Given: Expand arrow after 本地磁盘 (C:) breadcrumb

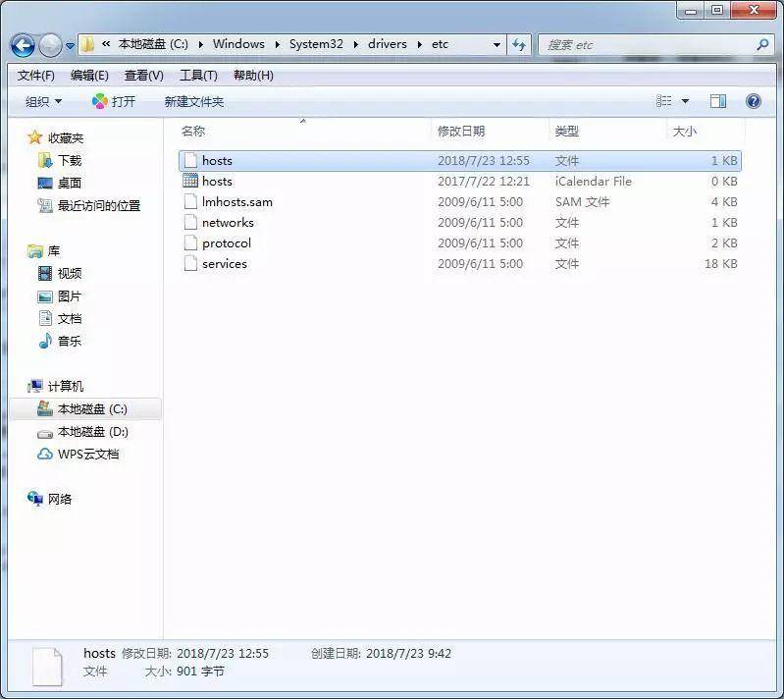Looking at the screenshot, I should point(200,44).
